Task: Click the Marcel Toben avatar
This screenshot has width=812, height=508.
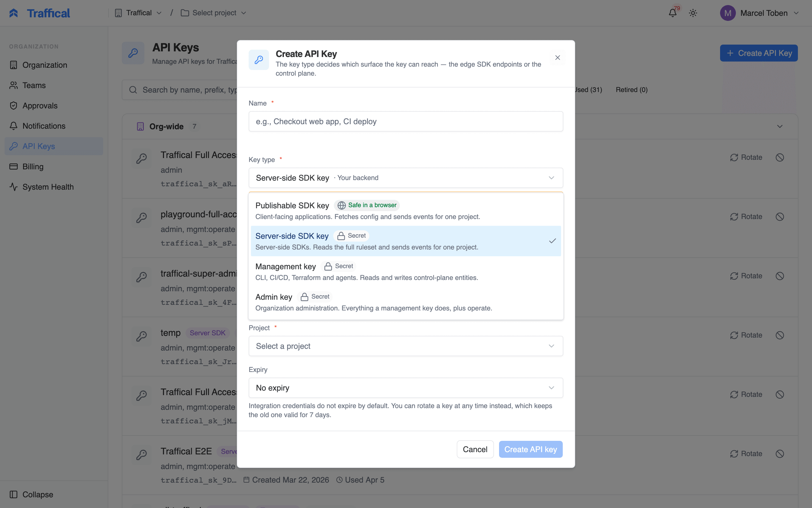Action: [x=728, y=13]
